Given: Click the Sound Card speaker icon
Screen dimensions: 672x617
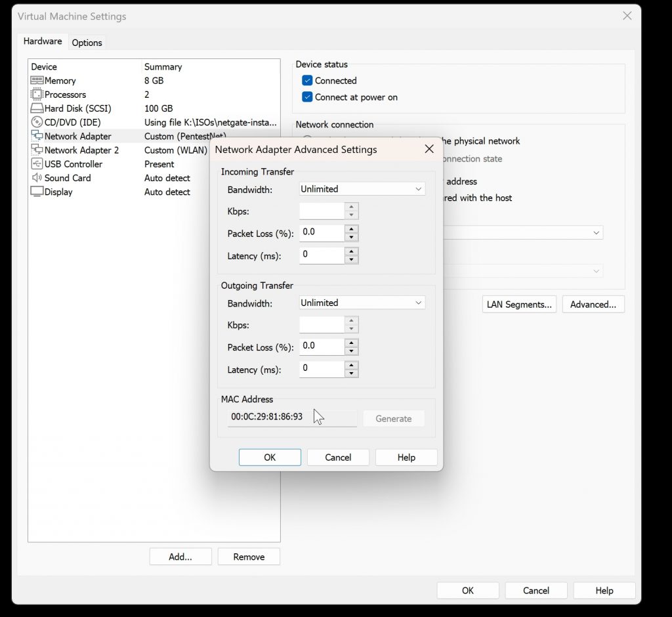Looking at the screenshot, I should (x=37, y=178).
